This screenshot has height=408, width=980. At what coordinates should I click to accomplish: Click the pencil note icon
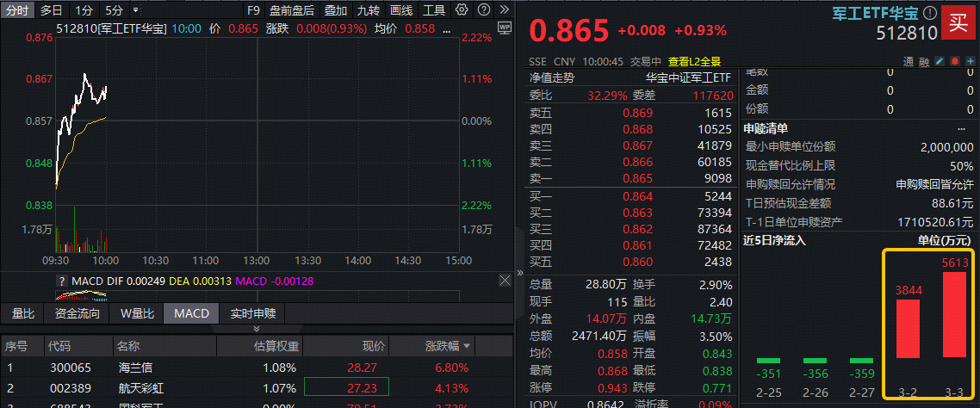pyautogui.click(x=940, y=62)
